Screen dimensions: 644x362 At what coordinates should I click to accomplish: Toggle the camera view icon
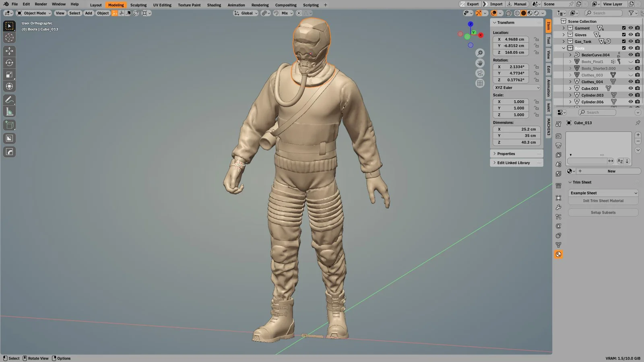[x=480, y=73]
